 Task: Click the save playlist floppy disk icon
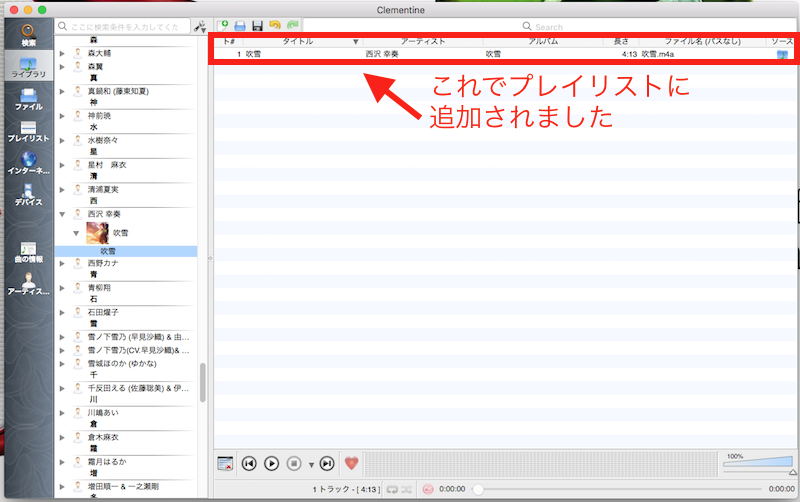click(257, 25)
